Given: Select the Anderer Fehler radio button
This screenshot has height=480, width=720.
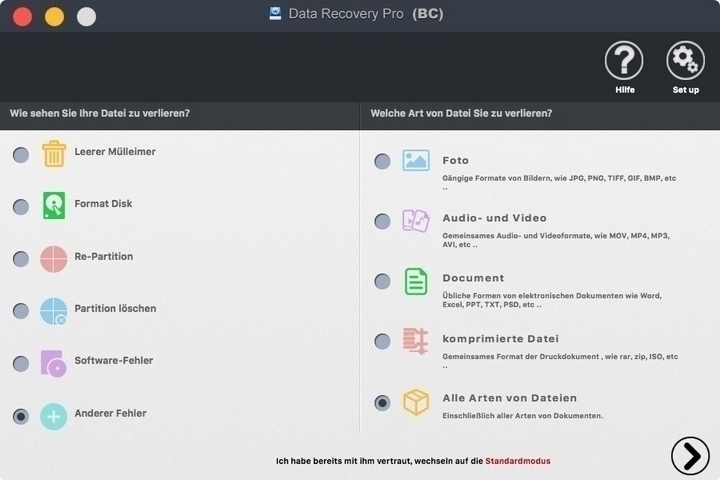Looking at the screenshot, I should [x=21, y=416].
